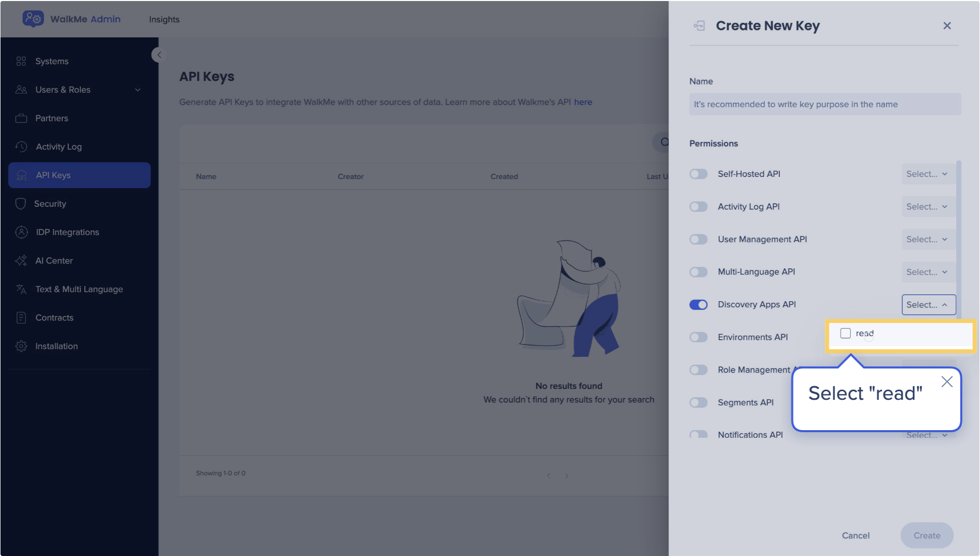The height and width of the screenshot is (556, 980).
Task: Open the Self-Hosted API Select dropdown
Action: coord(928,174)
